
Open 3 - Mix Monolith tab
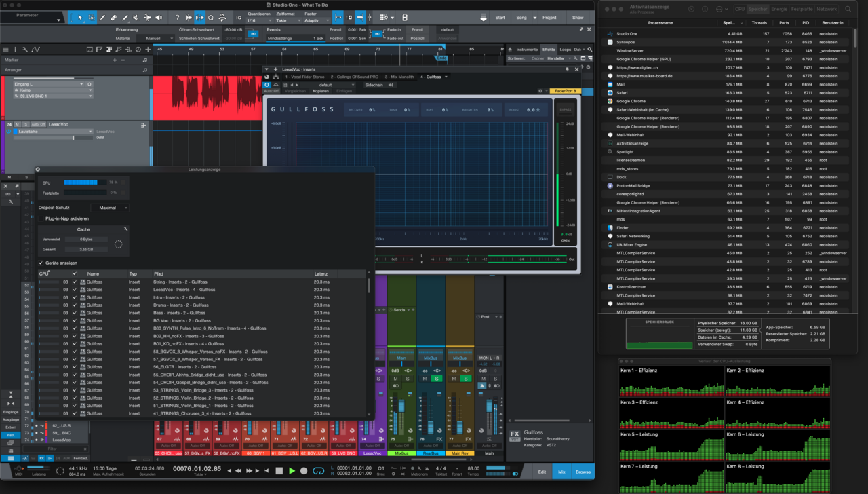click(399, 77)
